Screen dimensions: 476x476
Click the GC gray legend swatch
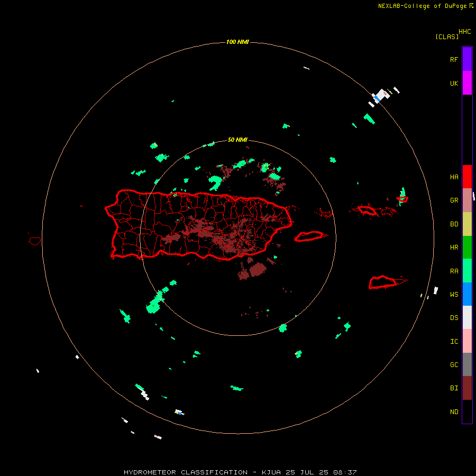point(467,364)
